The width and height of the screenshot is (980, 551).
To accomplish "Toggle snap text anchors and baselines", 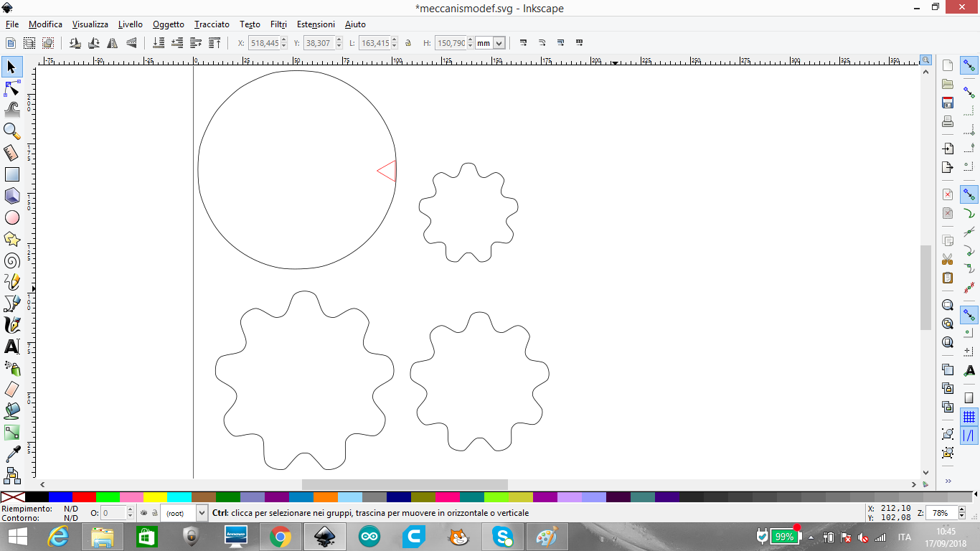I will pyautogui.click(x=969, y=370).
